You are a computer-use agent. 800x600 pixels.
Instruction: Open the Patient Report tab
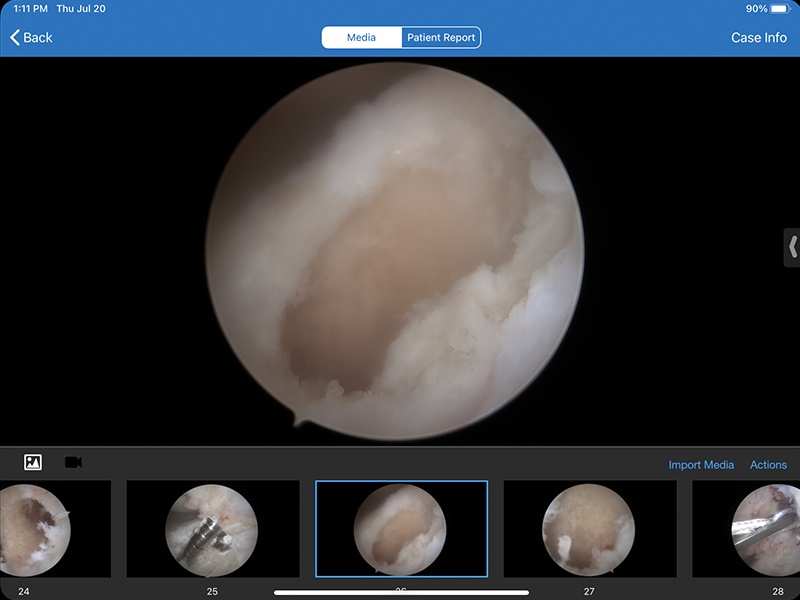pyautogui.click(x=441, y=37)
